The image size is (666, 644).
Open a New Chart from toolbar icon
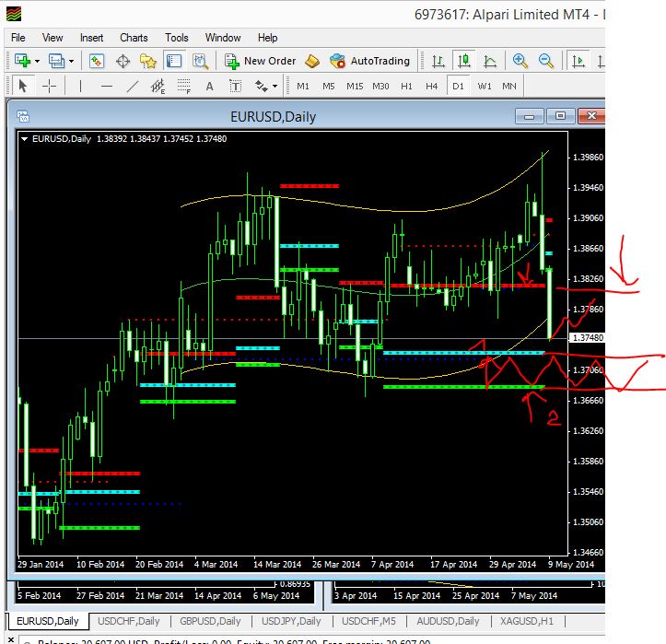tap(22, 61)
